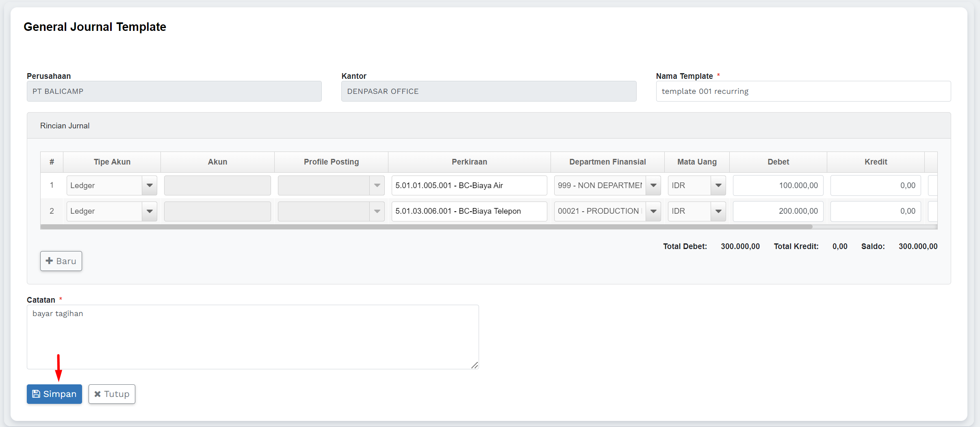Click the Catatan notes text area
Image resolution: width=980 pixels, height=427 pixels.
[x=252, y=337]
